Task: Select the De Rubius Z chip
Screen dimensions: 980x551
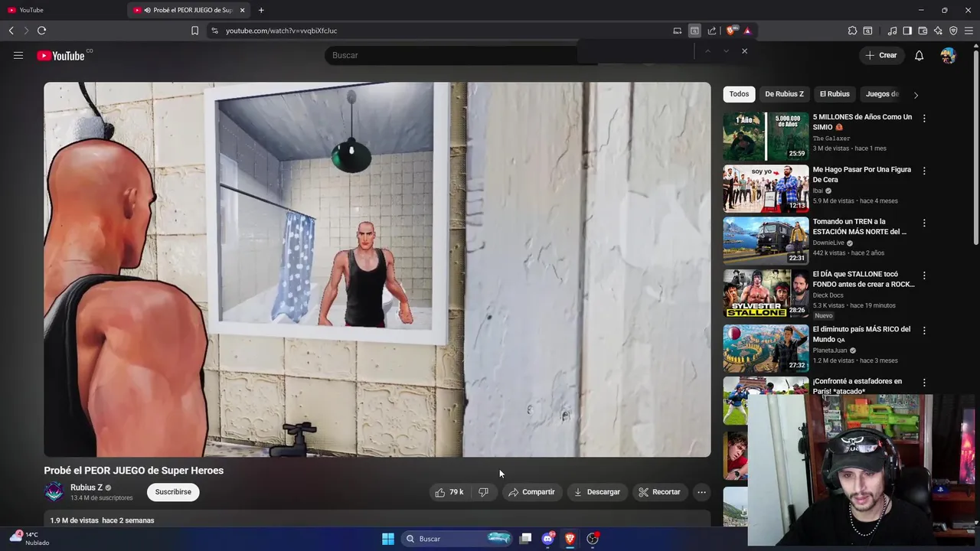Action: [784, 94]
